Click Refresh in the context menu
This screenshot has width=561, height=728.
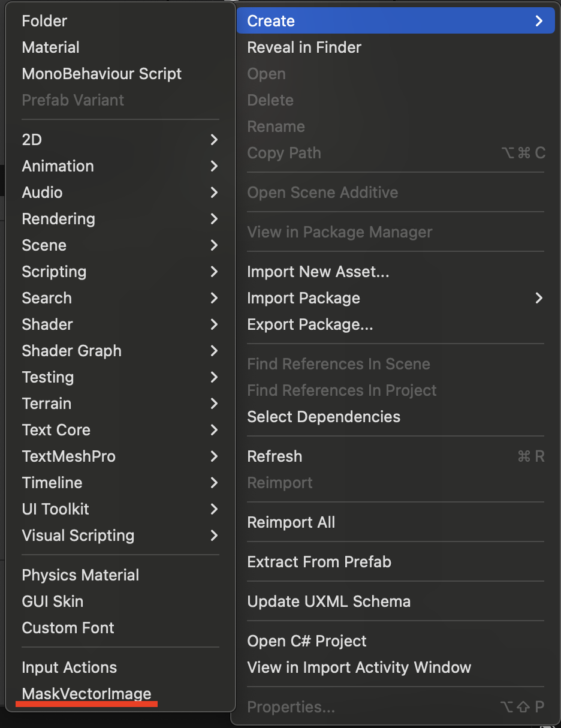275,456
